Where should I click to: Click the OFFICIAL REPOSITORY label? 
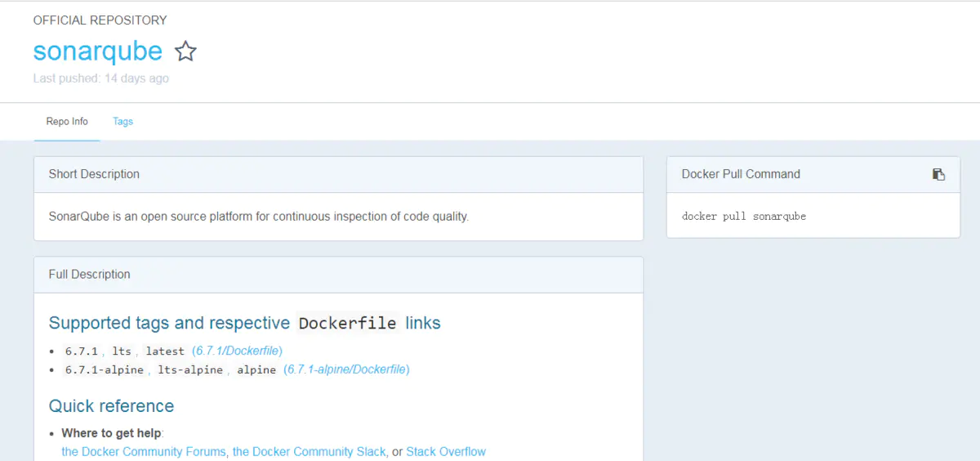(x=100, y=20)
